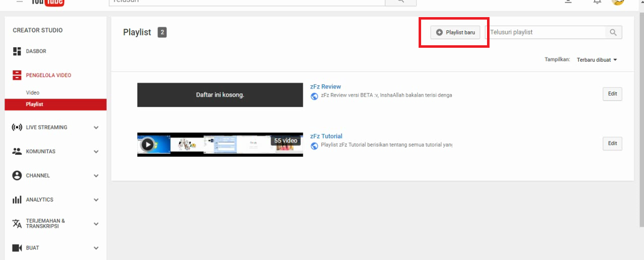Screen dimensions: 644x260
Task: Expand the Buat section chevron
Action: [x=96, y=248]
